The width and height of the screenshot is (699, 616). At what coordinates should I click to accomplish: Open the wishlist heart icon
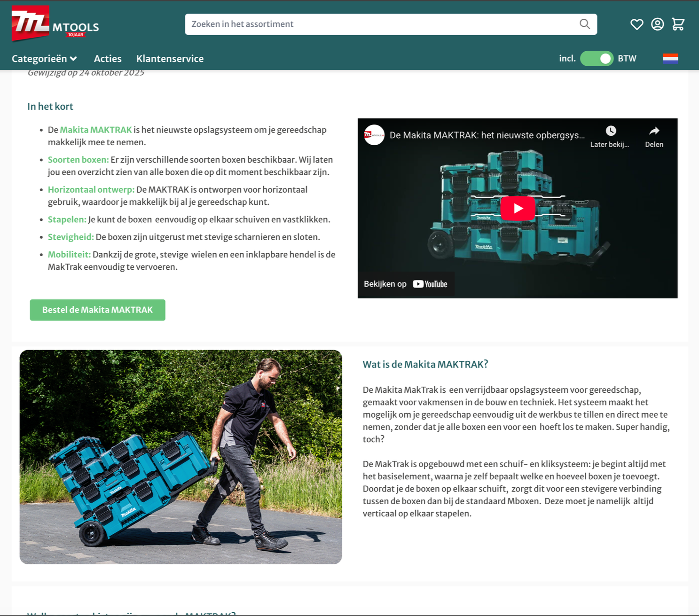coord(636,24)
